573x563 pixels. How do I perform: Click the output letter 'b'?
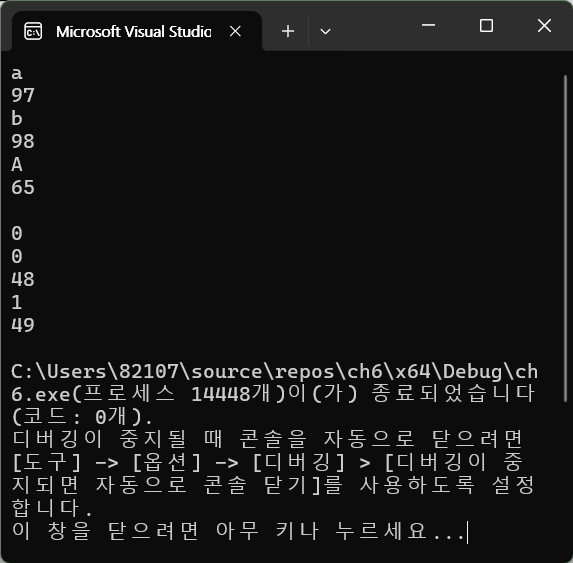pos(17,118)
